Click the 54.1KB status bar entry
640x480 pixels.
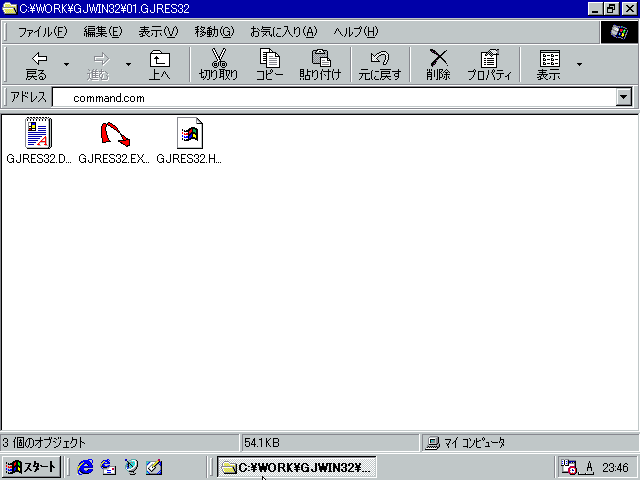click(262, 442)
